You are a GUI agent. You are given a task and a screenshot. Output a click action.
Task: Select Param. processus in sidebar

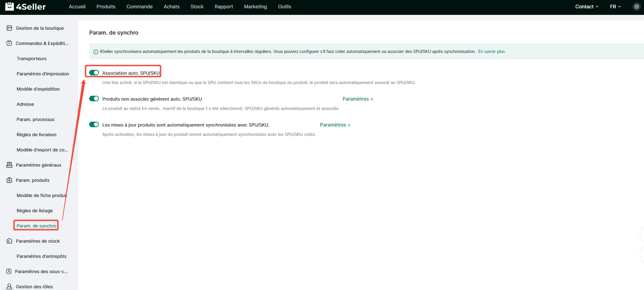coord(36,119)
